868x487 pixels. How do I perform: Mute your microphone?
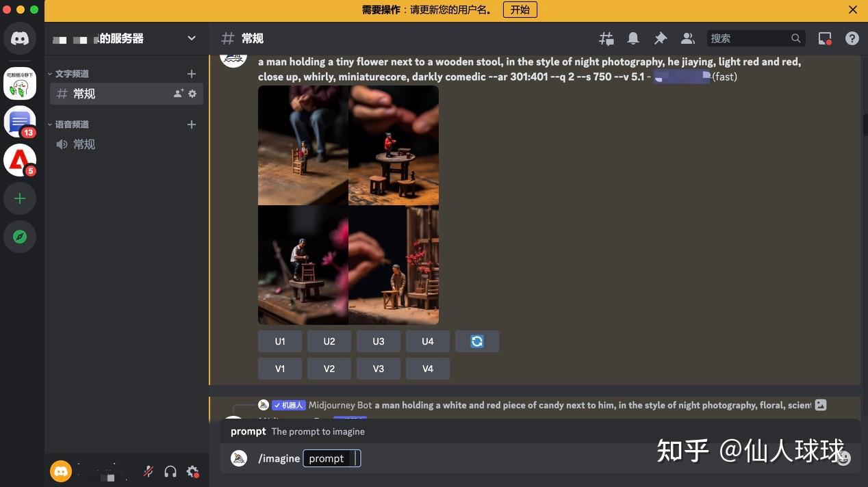(x=148, y=471)
